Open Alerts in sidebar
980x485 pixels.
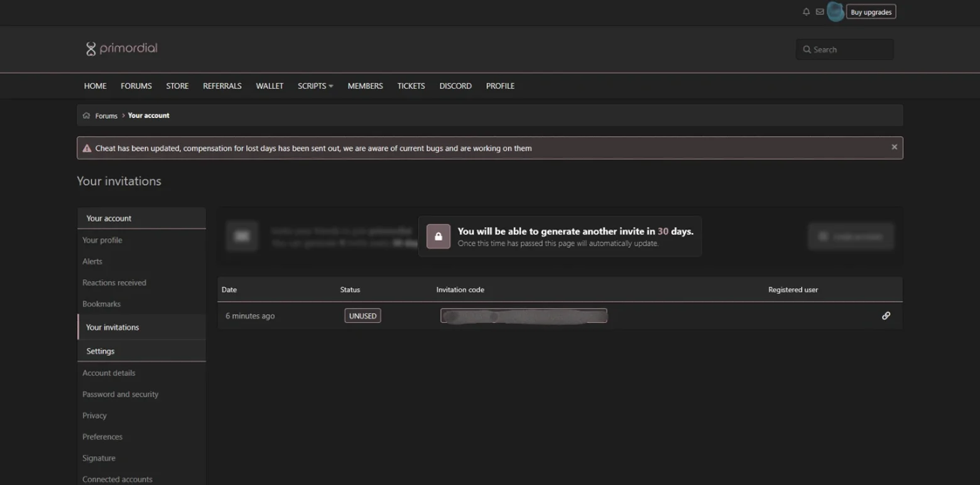click(x=141, y=261)
